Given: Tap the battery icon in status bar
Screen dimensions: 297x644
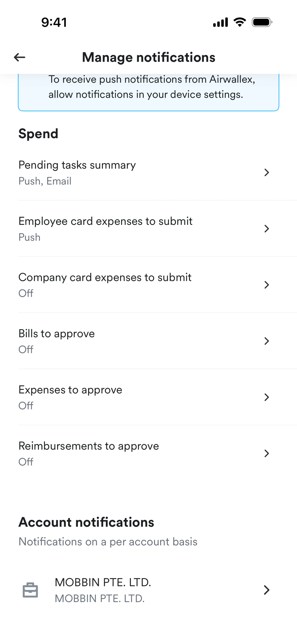Looking at the screenshot, I should pyautogui.click(x=262, y=22).
